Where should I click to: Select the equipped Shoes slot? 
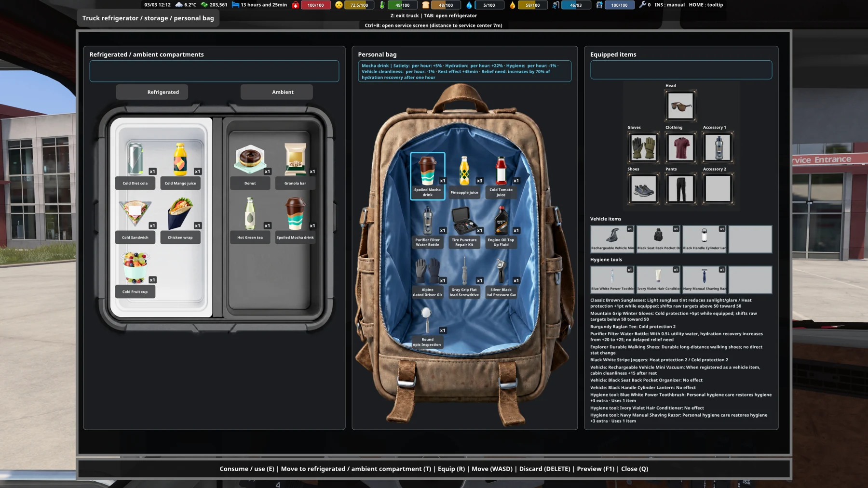pyautogui.click(x=643, y=189)
